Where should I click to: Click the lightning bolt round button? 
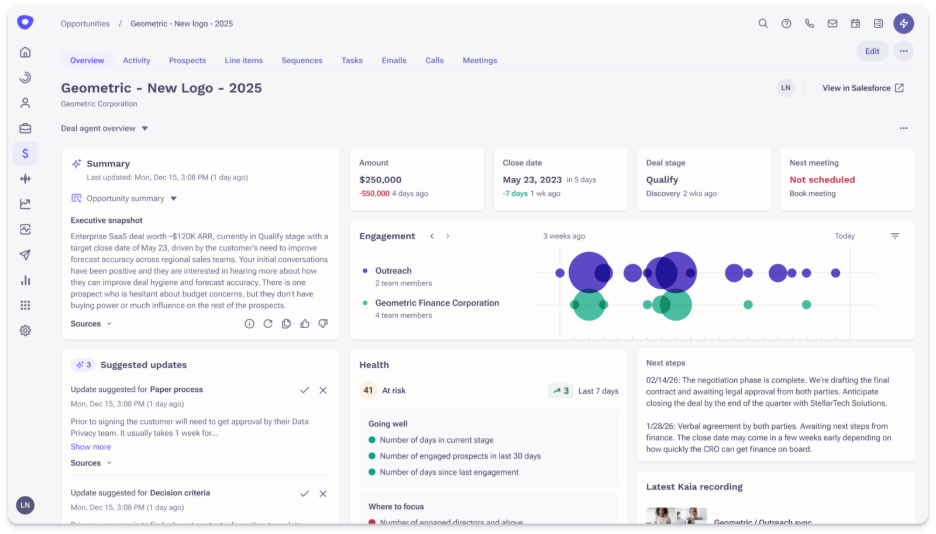pos(903,23)
